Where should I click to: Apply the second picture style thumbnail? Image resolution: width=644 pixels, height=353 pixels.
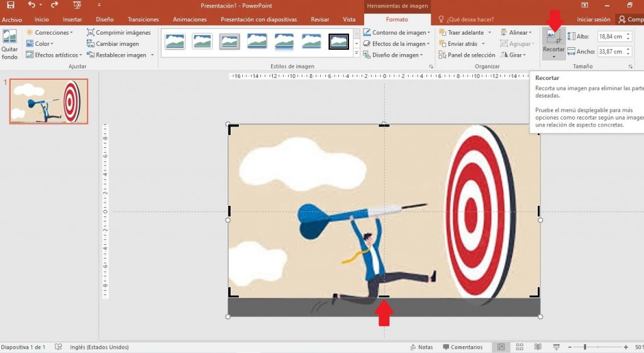pyautogui.click(x=202, y=42)
